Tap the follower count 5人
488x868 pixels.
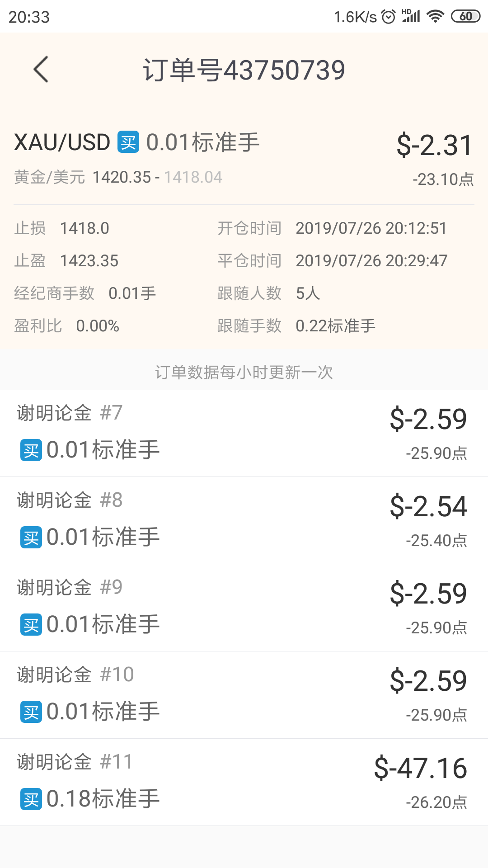point(308,293)
